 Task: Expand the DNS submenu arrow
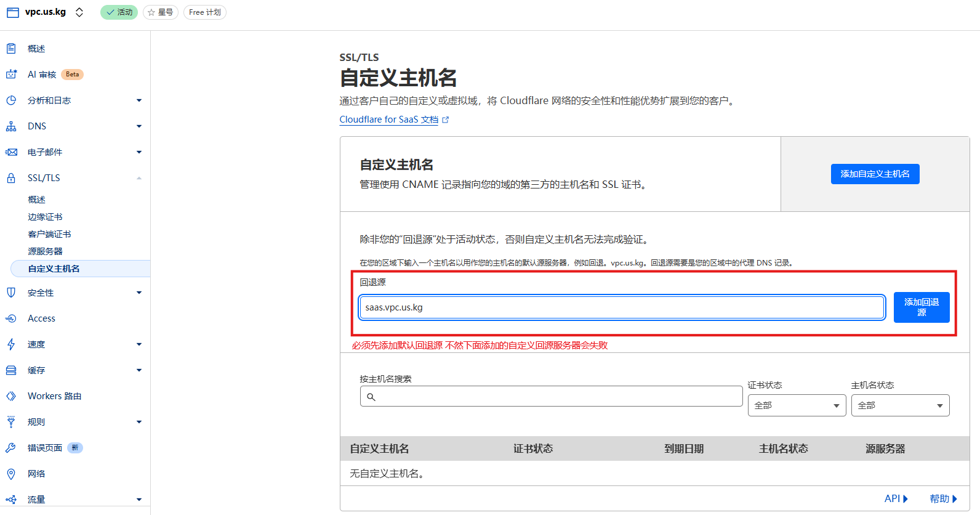click(x=139, y=126)
